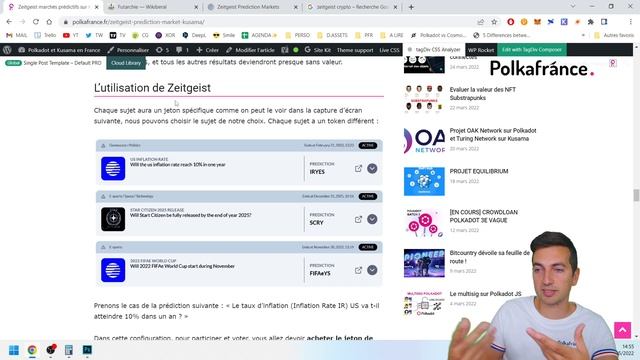Open the external link icon for SCRY prediction

tap(358, 219)
